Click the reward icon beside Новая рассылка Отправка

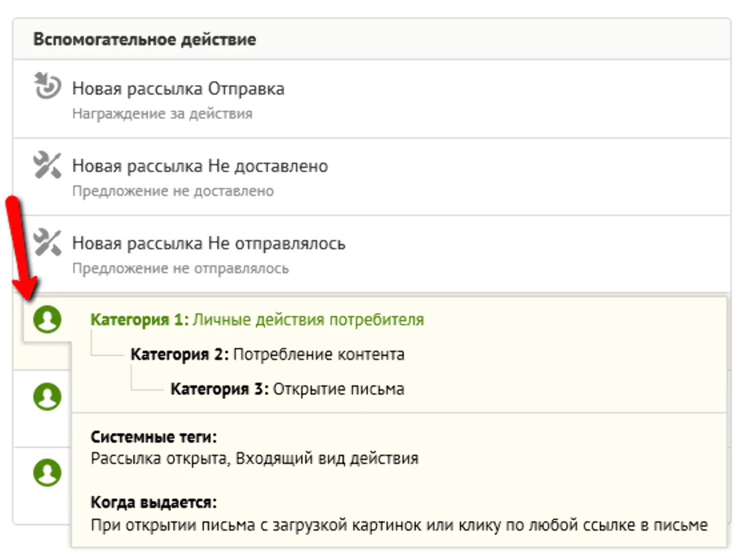tap(47, 85)
